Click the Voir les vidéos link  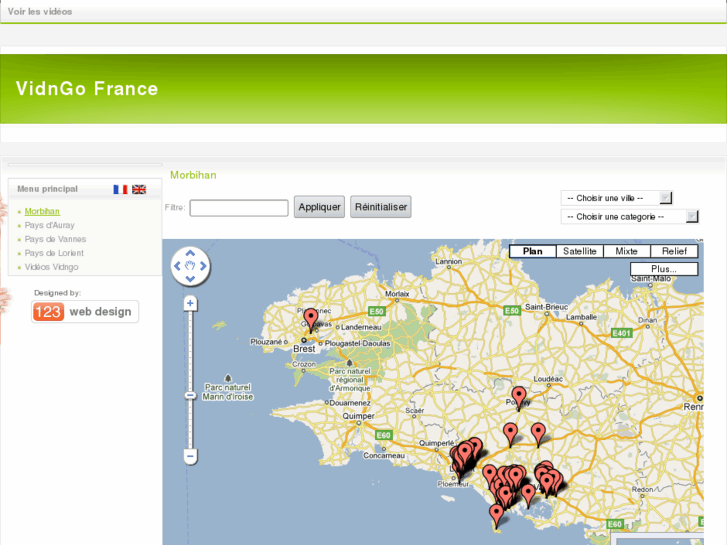(x=40, y=12)
